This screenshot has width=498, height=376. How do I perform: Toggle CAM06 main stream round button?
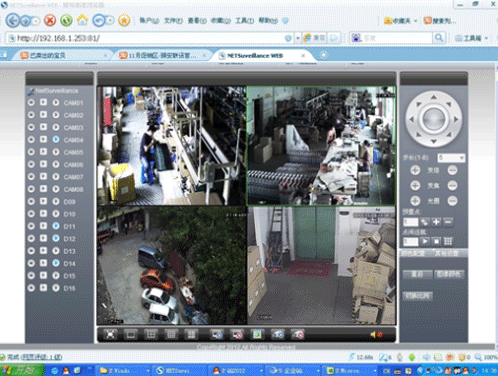coord(31,164)
